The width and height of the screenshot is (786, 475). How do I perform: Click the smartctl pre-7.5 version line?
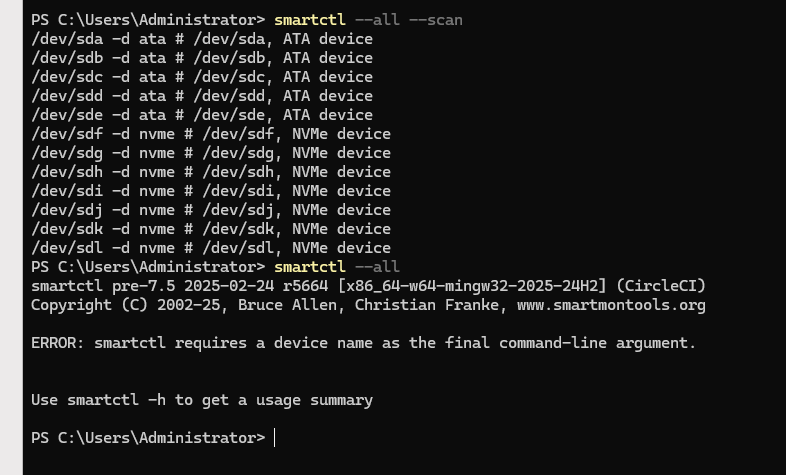pyautogui.click(x=368, y=286)
